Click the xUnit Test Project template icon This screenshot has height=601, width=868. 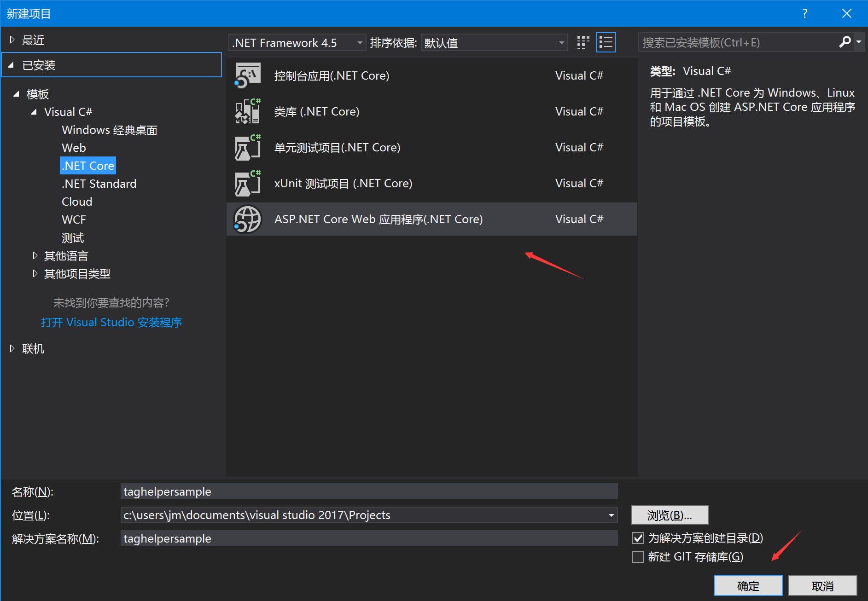click(x=248, y=183)
